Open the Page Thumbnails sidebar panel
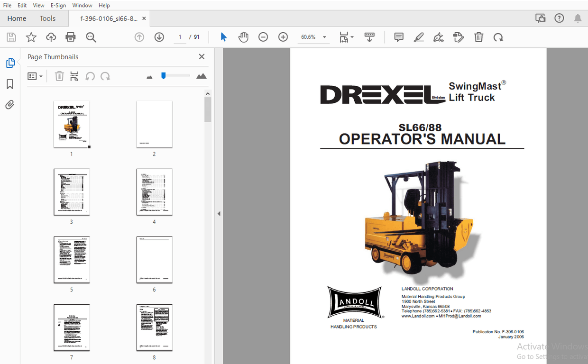588x364 pixels. (x=11, y=62)
